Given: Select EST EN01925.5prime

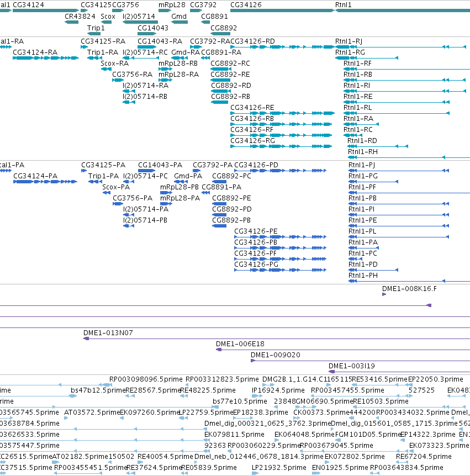Looking at the screenshot, I should [340, 468].
